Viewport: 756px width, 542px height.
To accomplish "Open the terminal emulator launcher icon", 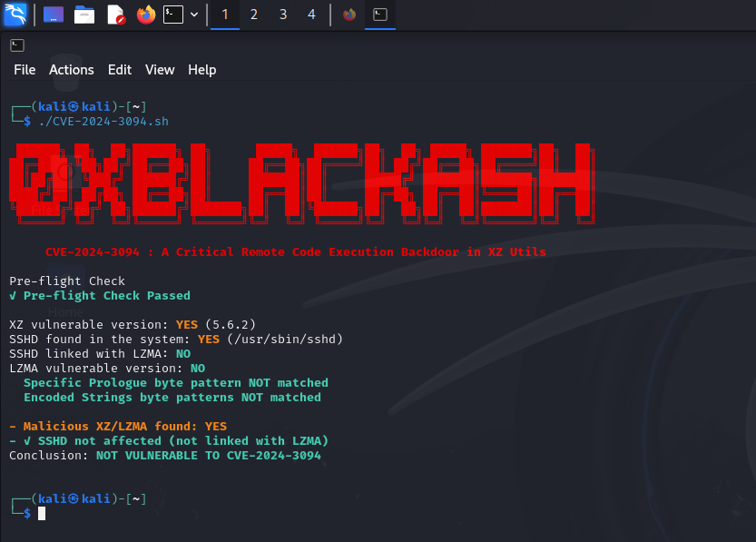I will (173, 15).
